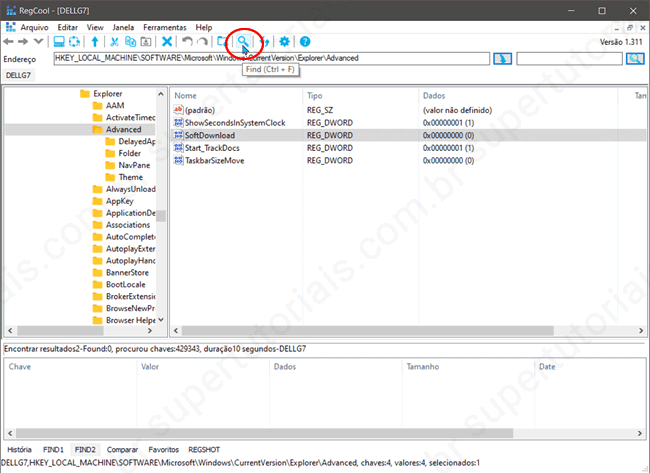Click the search button right of search box

coord(634,58)
